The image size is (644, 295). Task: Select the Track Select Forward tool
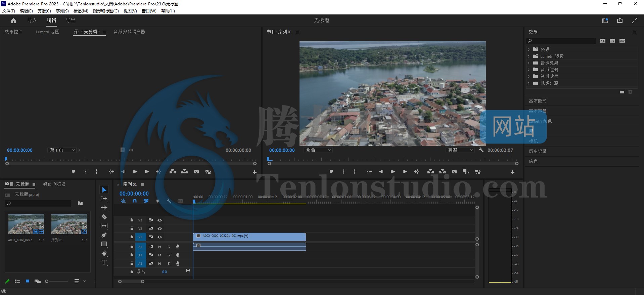click(x=104, y=199)
